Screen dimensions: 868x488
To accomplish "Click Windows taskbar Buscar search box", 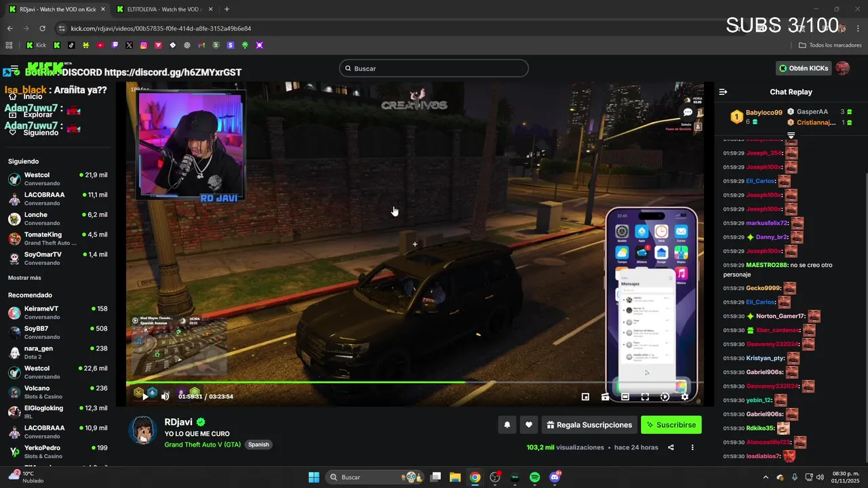I will pos(374,477).
